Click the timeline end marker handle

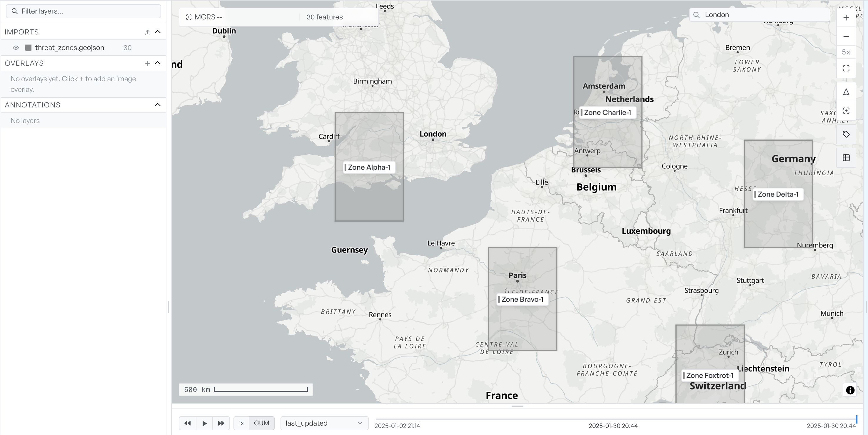pyautogui.click(x=857, y=419)
